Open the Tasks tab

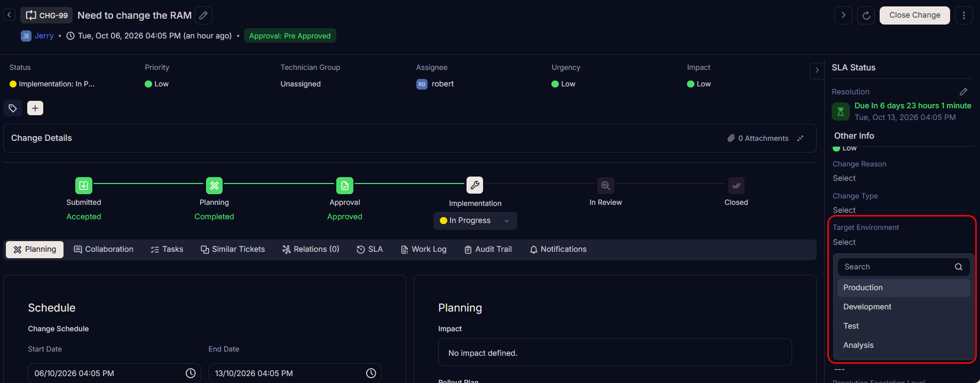[167, 249]
